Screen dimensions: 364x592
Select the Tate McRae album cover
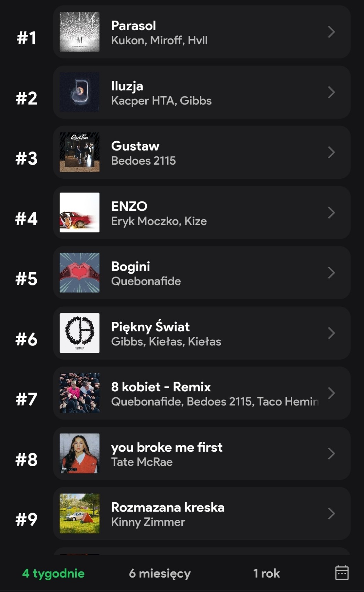click(80, 453)
